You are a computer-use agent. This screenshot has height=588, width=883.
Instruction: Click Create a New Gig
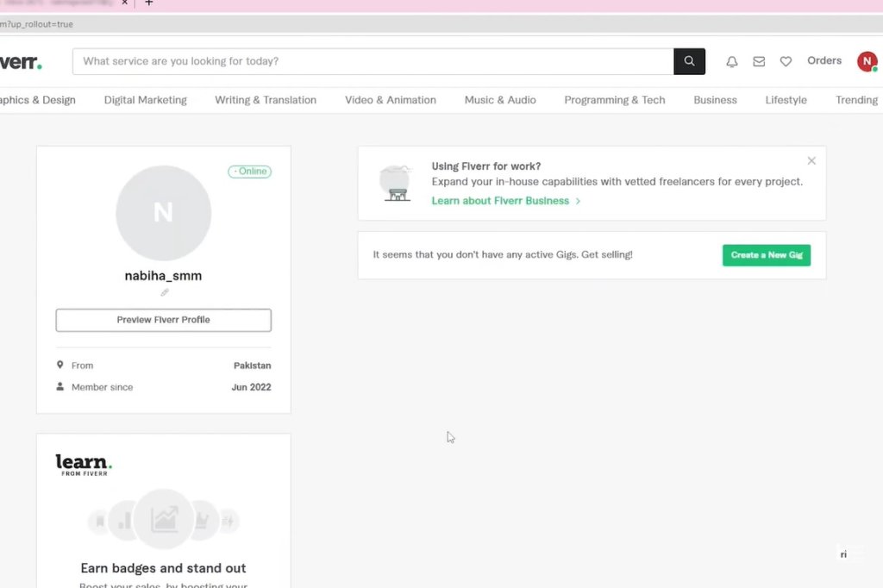(x=766, y=255)
